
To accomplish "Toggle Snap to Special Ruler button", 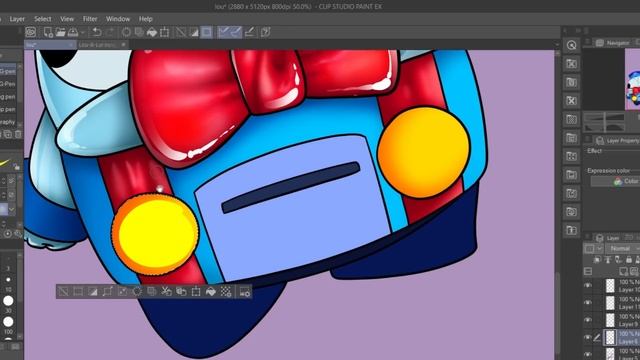I will pos(236,32).
